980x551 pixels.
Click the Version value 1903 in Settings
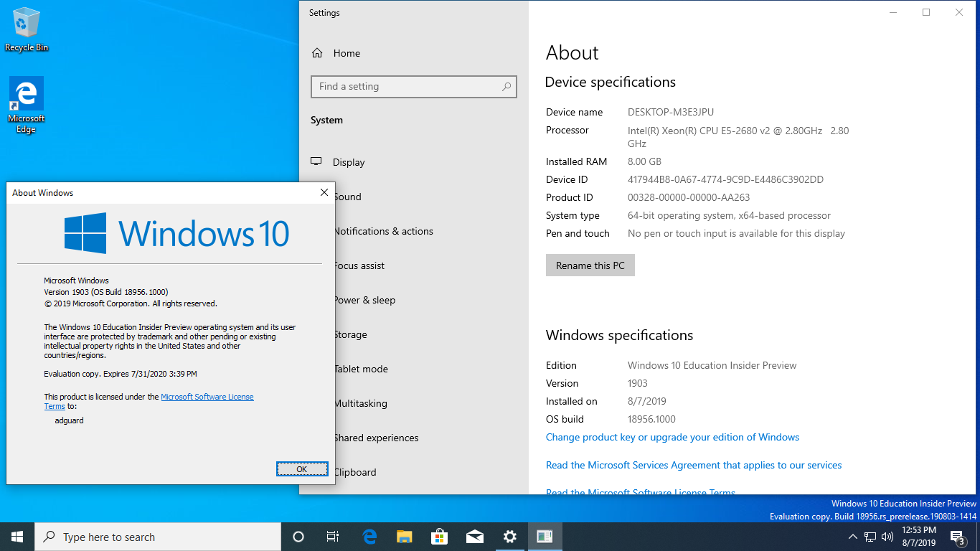[638, 383]
